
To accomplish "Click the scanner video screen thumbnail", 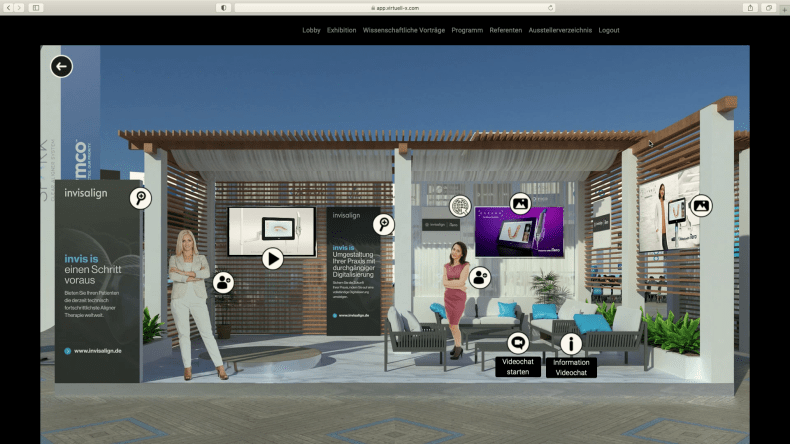I will pyautogui.click(x=272, y=231).
